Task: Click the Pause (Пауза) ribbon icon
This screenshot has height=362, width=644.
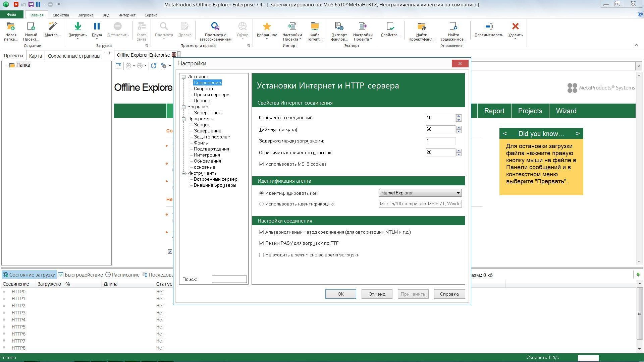Action: (97, 26)
